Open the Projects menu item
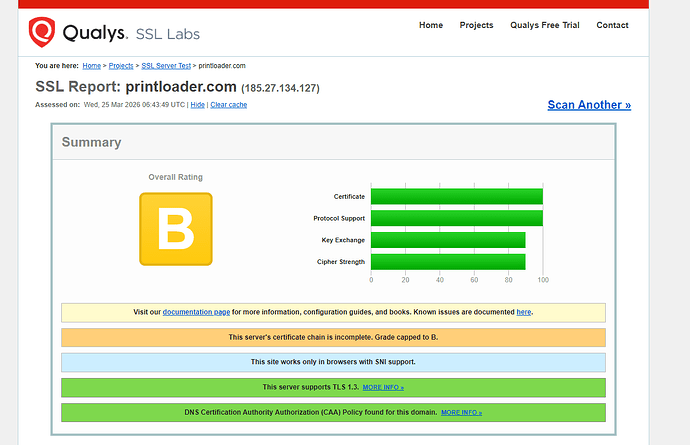This screenshot has height=445, width=690. (x=476, y=25)
